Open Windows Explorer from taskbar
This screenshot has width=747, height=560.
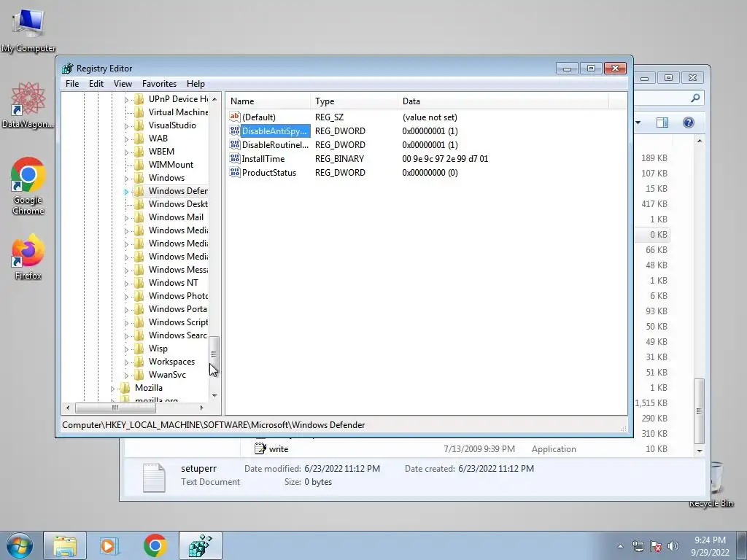point(65,545)
